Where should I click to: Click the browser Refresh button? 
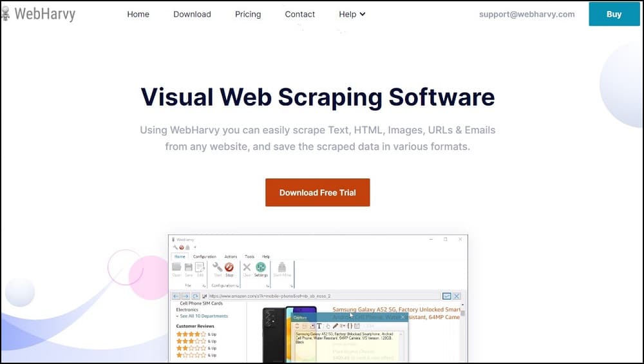(196, 296)
